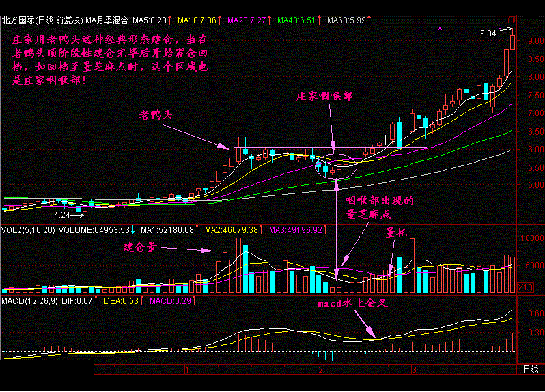Click the red up arrow after MA5:8.20
This screenshot has width=545, height=392.
pos(169,22)
